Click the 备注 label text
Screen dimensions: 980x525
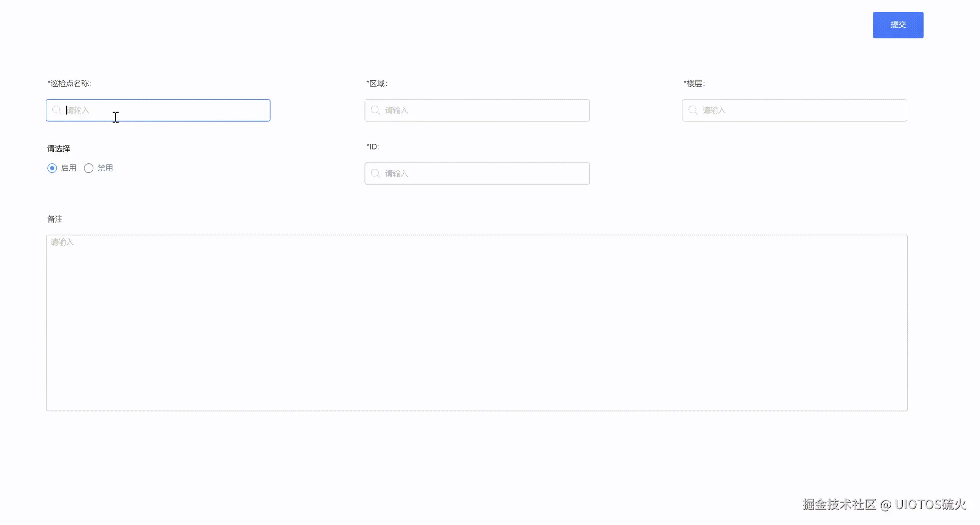[x=55, y=219]
